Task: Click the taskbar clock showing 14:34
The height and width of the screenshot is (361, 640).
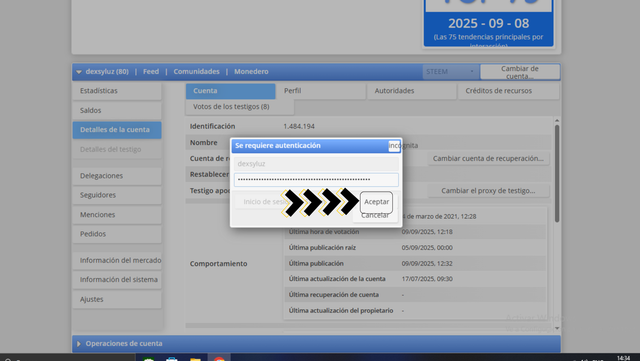Action: click(623, 358)
